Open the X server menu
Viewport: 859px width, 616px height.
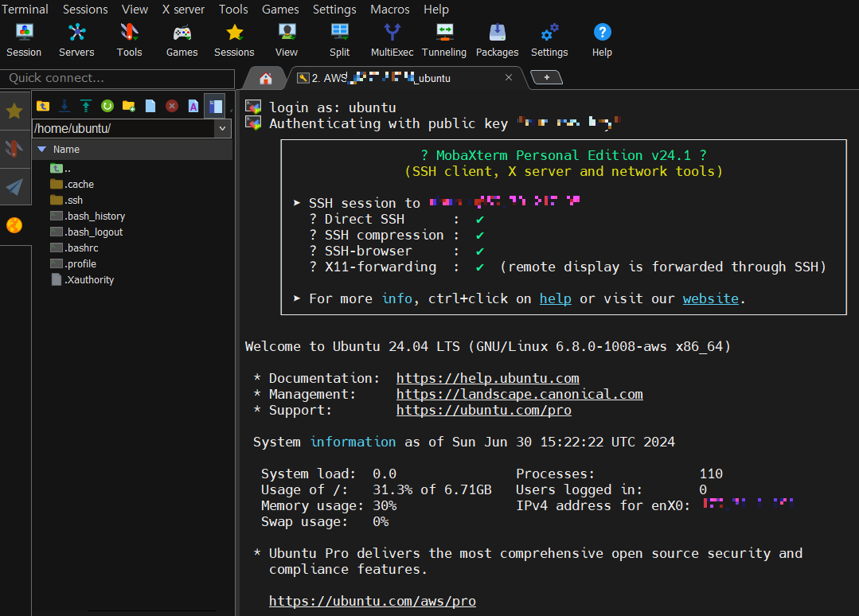(x=183, y=10)
